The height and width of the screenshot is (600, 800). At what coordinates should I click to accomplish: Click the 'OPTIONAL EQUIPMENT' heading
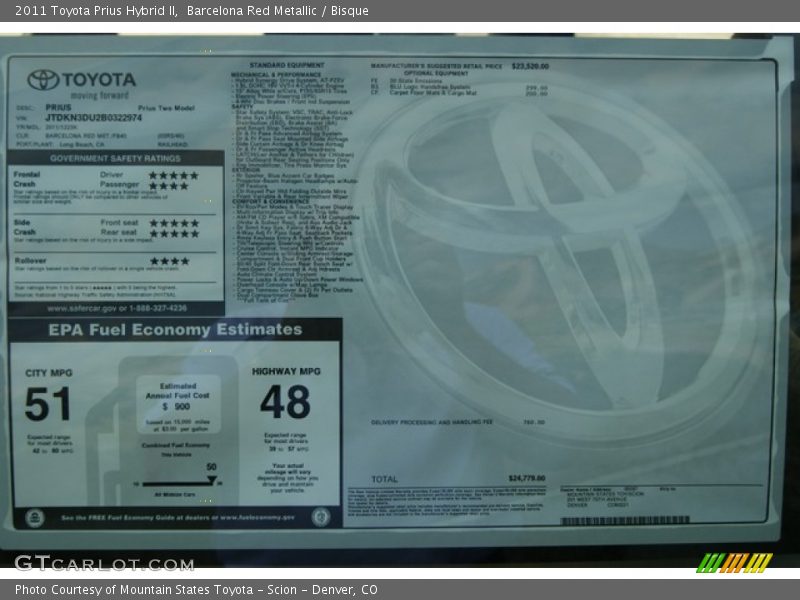click(x=436, y=73)
